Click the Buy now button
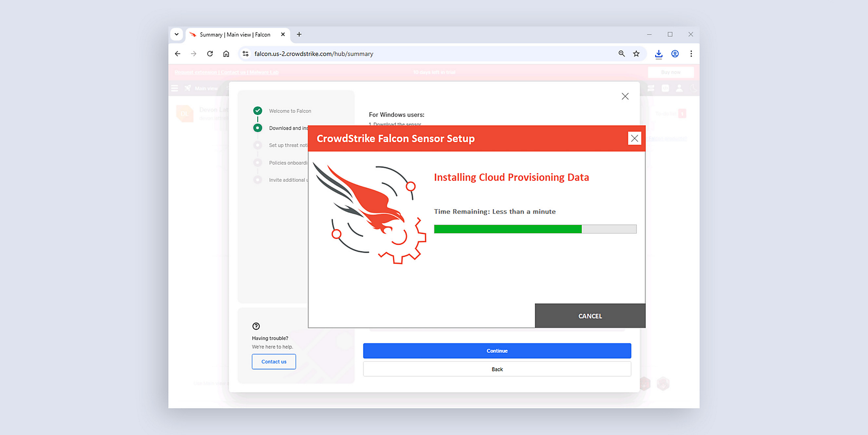The image size is (868, 435). [670, 72]
